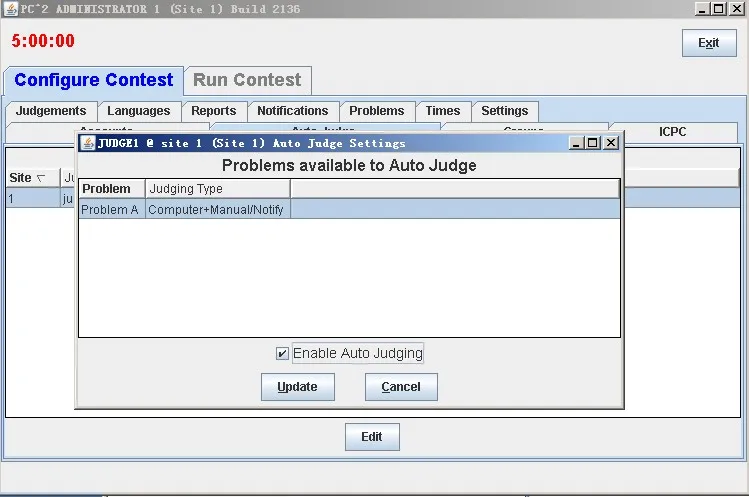Toggle the Enable Auto Judging checkbox
749x497 pixels.
(282, 354)
